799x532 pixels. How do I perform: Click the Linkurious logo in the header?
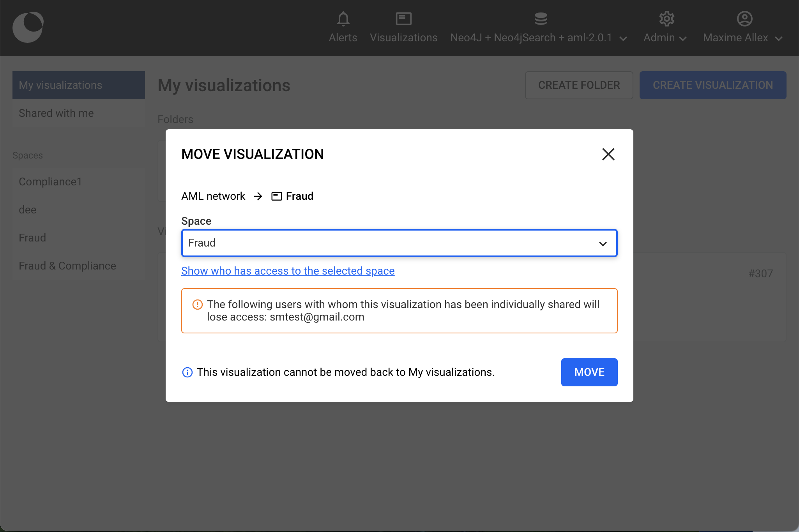coord(28,27)
